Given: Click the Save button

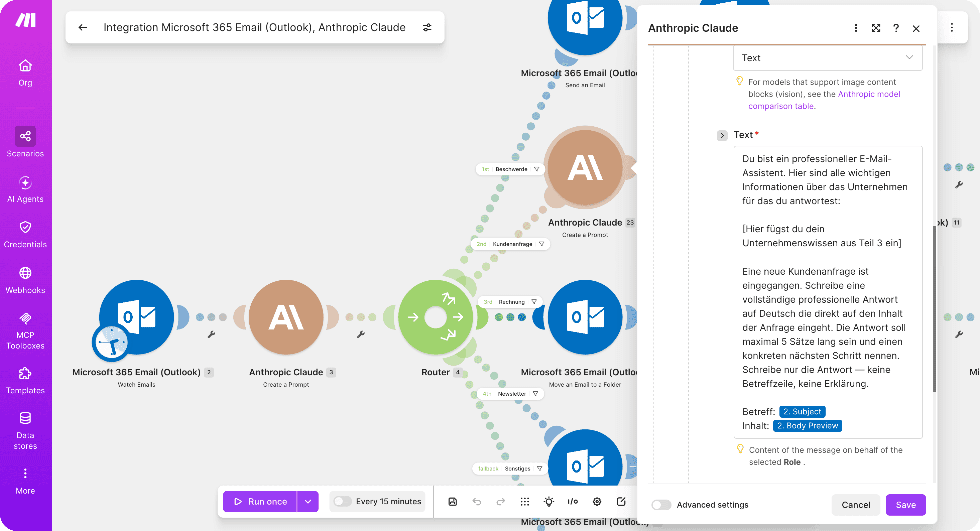Looking at the screenshot, I should (x=905, y=505).
